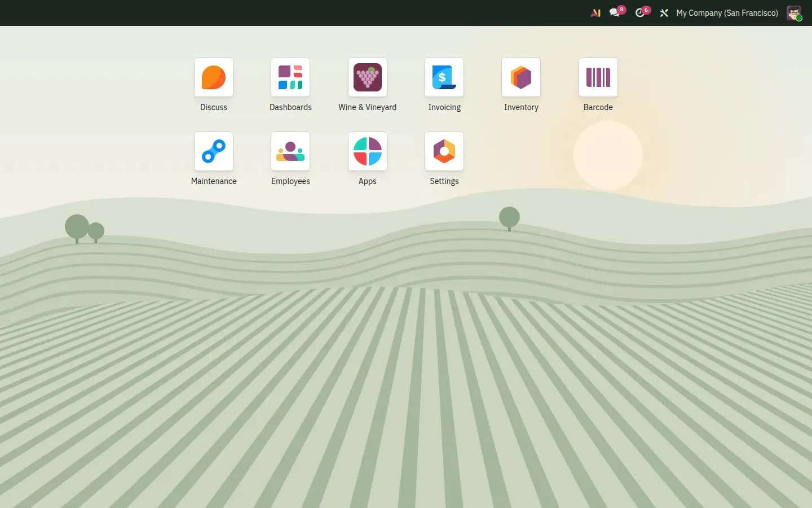Image resolution: width=812 pixels, height=508 pixels.
Task: Open the Invoicing app
Action: coord(444,77)
